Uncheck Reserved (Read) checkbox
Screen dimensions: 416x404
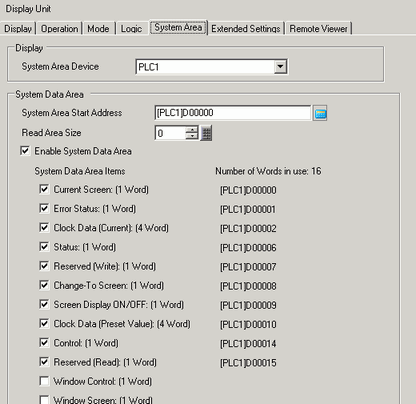point(44,362)
